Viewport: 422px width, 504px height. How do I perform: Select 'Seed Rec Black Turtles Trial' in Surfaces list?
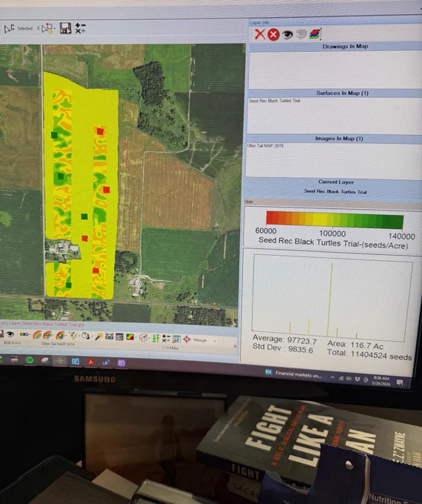(x=275, y=101)
